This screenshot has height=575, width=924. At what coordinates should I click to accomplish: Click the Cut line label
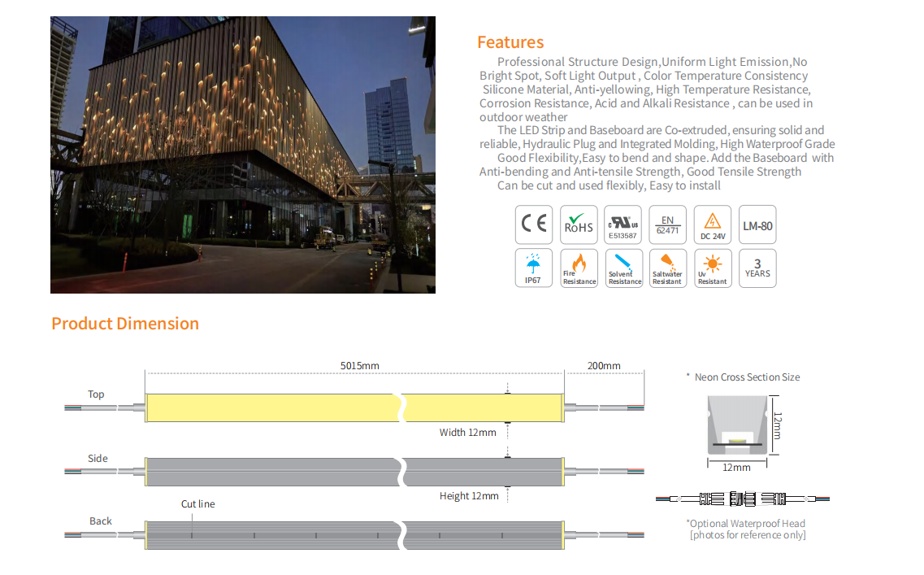click(x=197, y=504)
